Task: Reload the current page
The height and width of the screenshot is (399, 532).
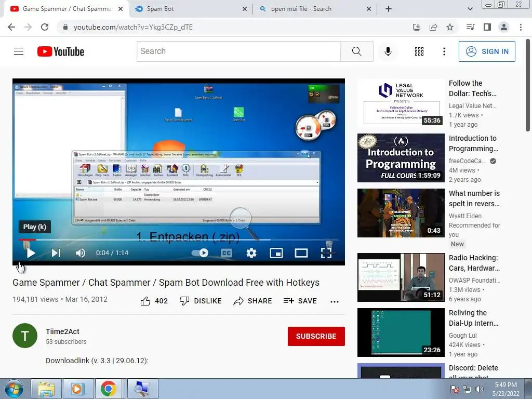Action: (x=45, y=27)
